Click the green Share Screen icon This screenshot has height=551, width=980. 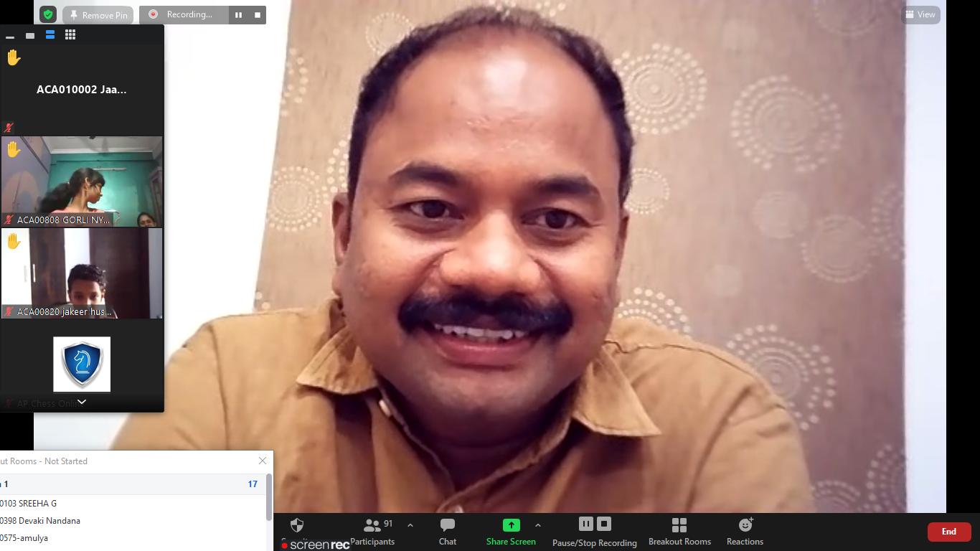(x=511, y=525)
